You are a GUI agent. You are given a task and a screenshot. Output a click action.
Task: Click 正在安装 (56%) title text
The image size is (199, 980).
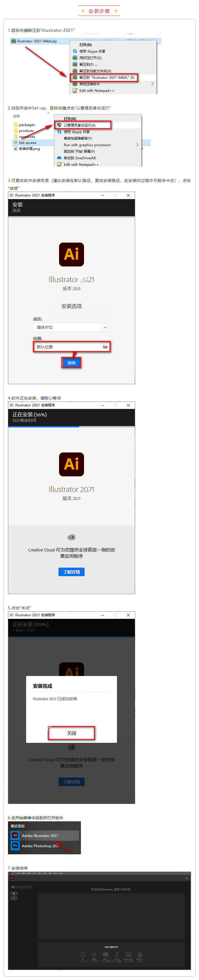[30, 414]
